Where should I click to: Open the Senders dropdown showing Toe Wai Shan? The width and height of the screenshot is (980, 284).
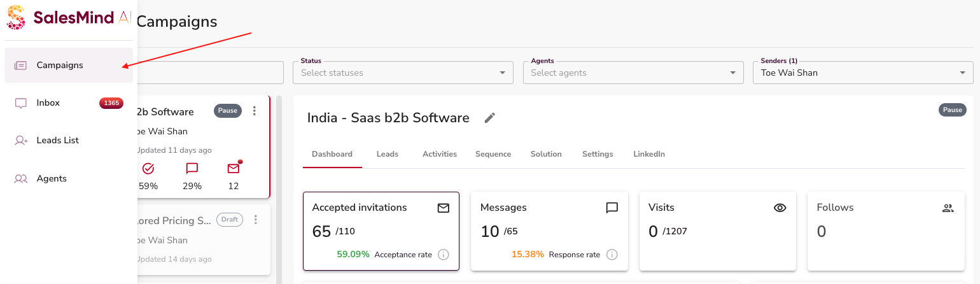coord(863,73)
